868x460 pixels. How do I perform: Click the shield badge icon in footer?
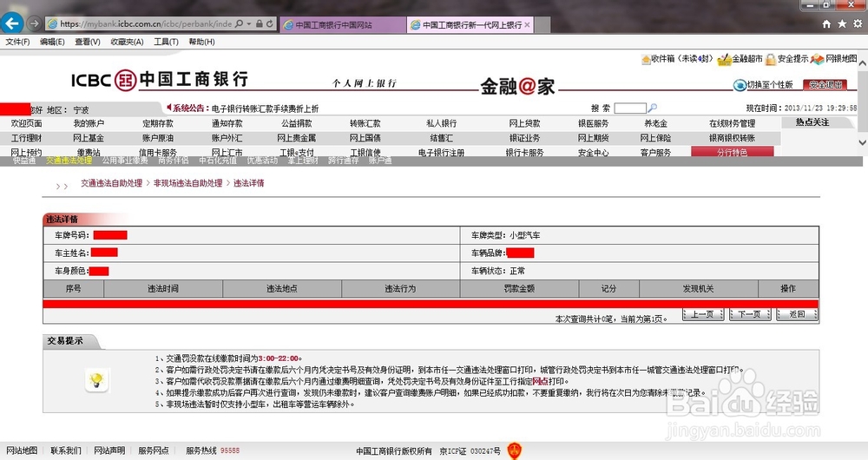(x=514, y=450)
